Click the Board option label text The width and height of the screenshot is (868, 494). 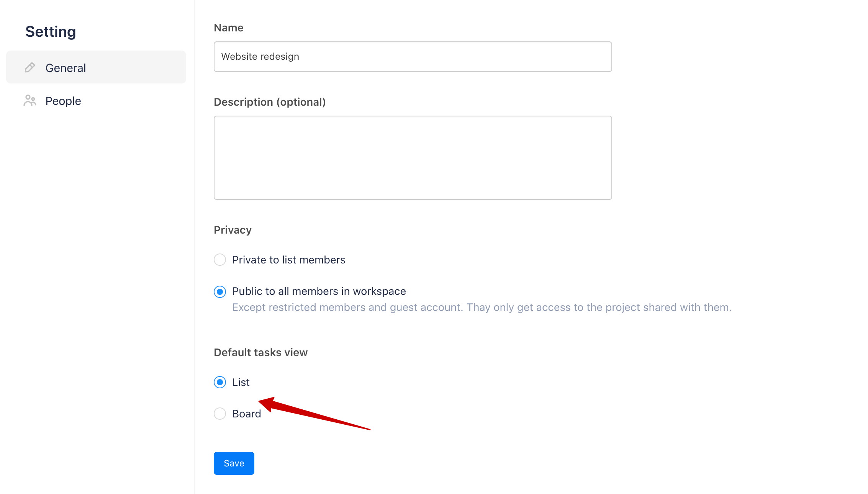246,414
